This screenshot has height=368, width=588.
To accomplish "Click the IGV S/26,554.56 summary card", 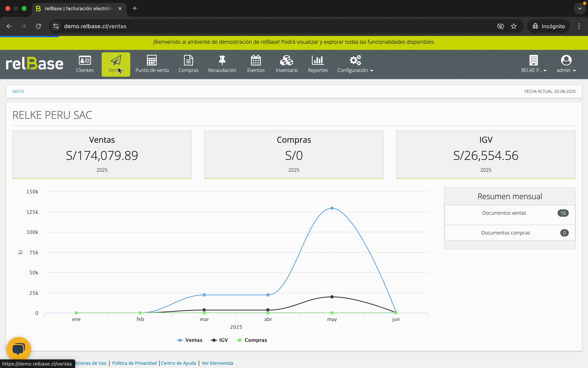I will pyautogui.click(x=486, y=155).
